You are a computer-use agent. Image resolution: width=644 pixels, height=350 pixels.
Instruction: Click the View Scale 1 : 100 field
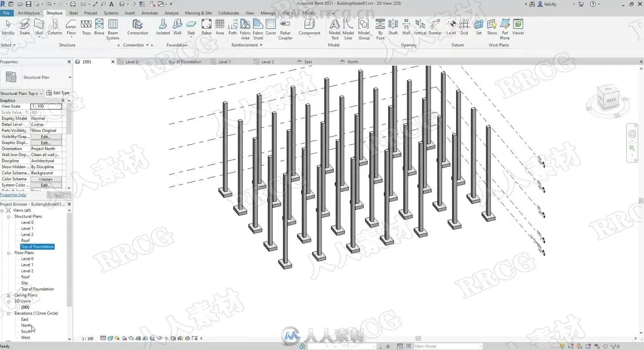(x=46, y=106)
